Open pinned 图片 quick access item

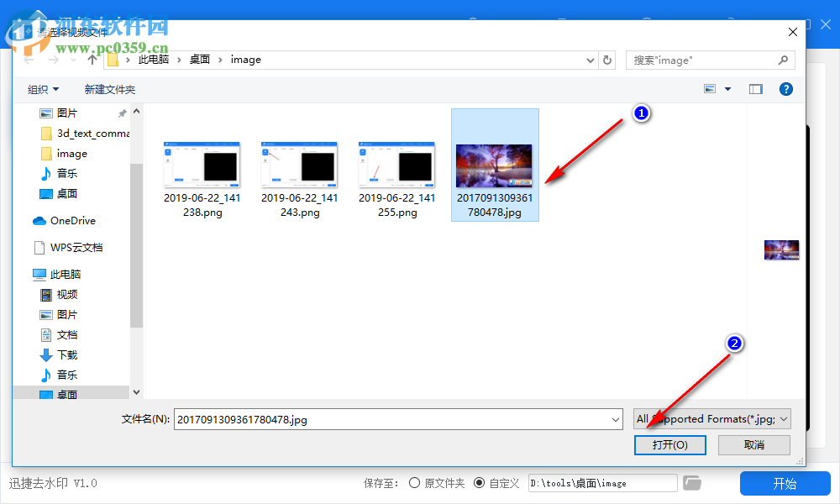coord(59,113)
